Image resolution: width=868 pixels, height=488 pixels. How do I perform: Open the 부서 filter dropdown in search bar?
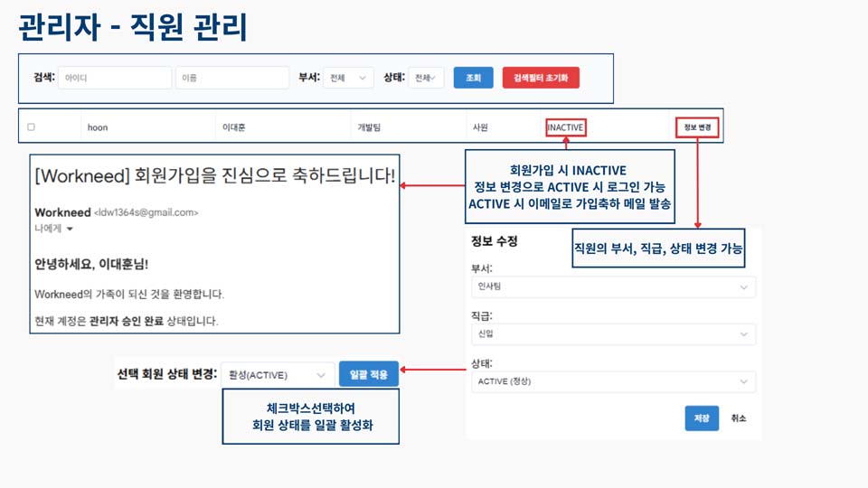coord(348,79)
